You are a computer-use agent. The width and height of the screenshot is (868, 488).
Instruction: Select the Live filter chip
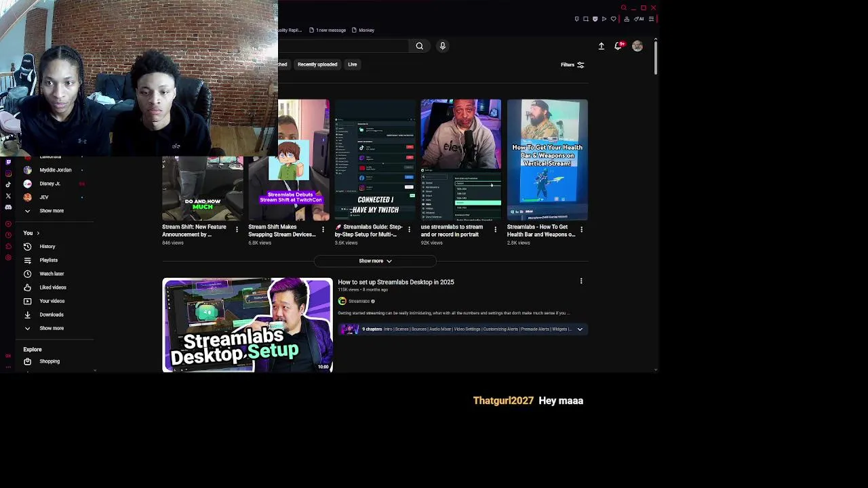(353, 64)
